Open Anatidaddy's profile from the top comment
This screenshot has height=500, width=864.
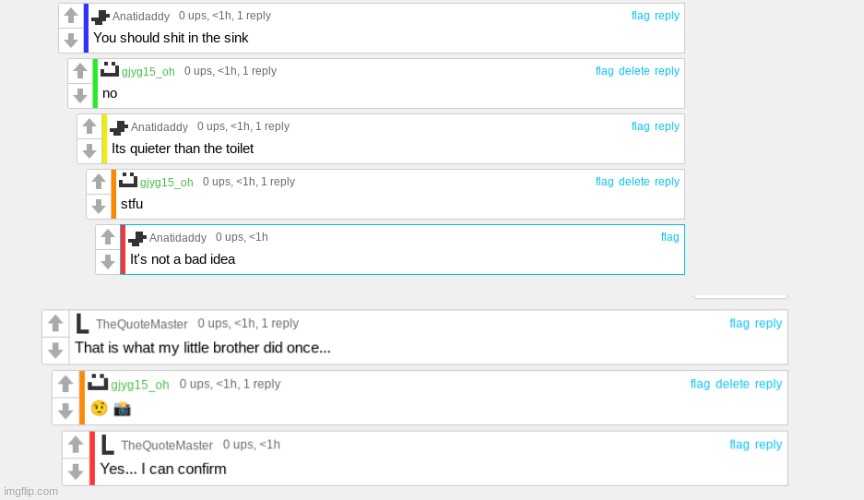[141, 16]
